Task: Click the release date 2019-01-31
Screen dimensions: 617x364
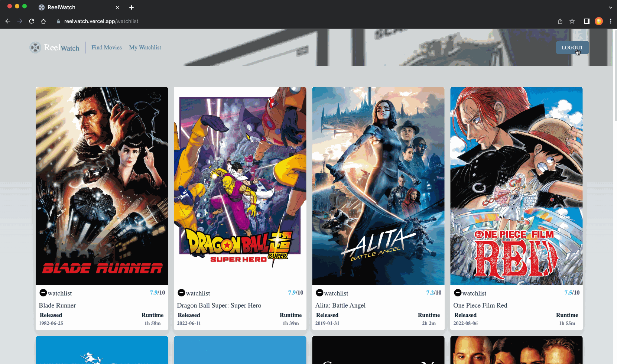Action: click(327, 323)
